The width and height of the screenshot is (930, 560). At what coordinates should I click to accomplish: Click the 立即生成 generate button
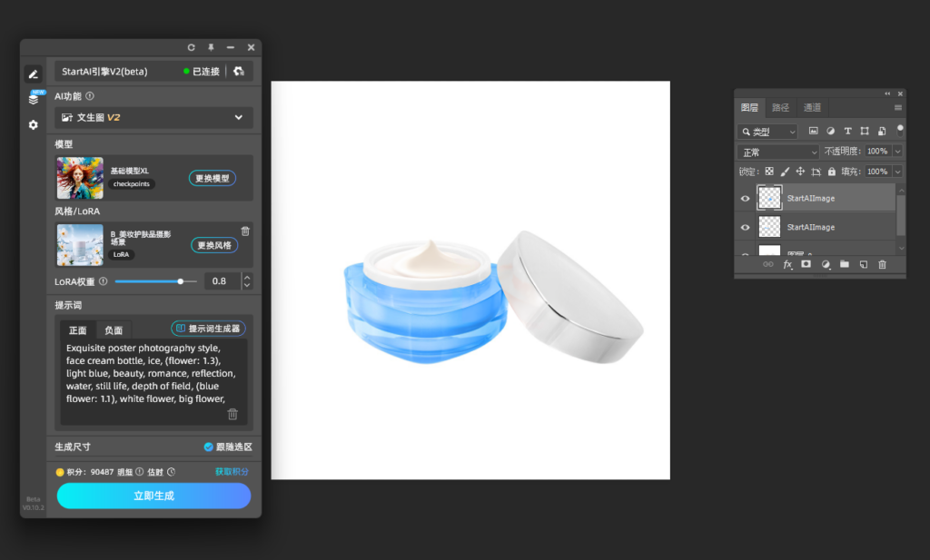click(x=153, y=496)
